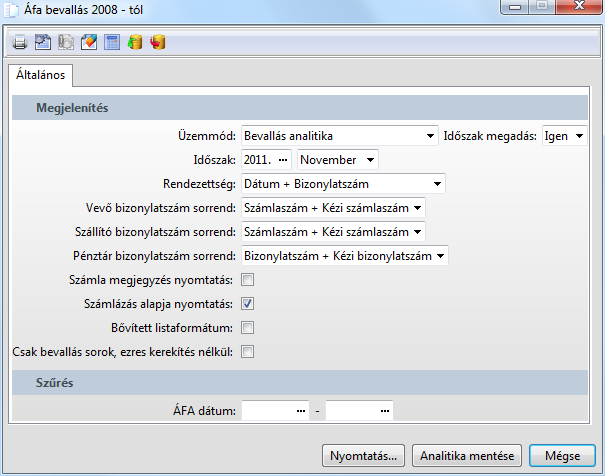
Task: Click the eraser clear-form toolbar icon
Action: point(89,42)
